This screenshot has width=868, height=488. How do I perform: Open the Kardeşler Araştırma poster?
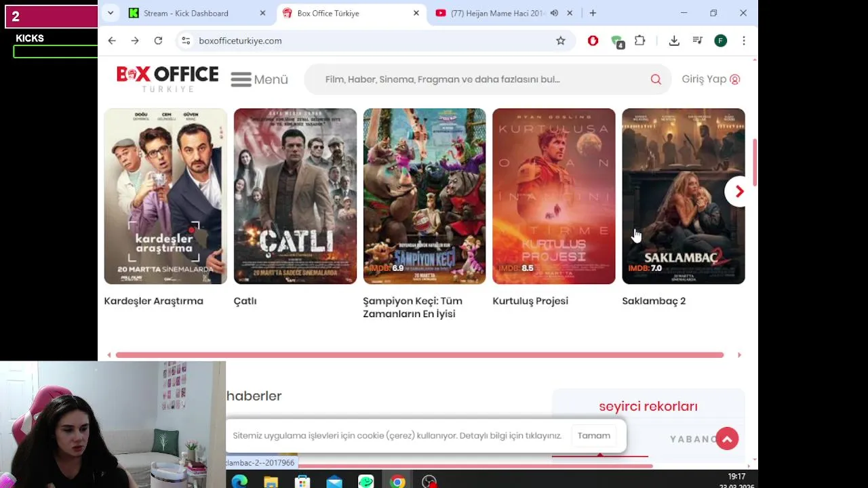(x=165, y=196)
